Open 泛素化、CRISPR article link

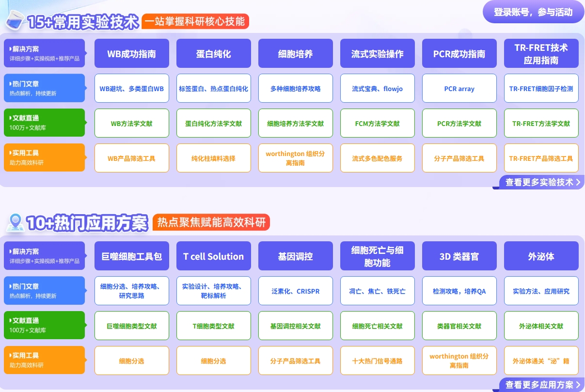(296, 291)
